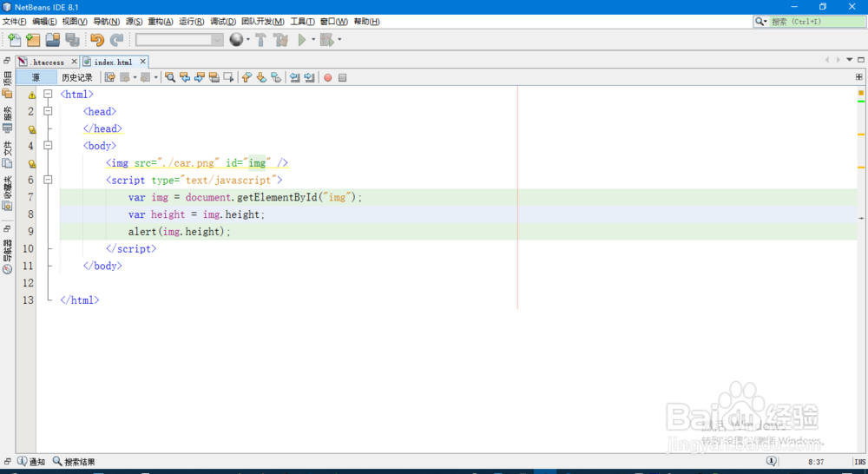Click the Undo arrow icon

point(97,40)
